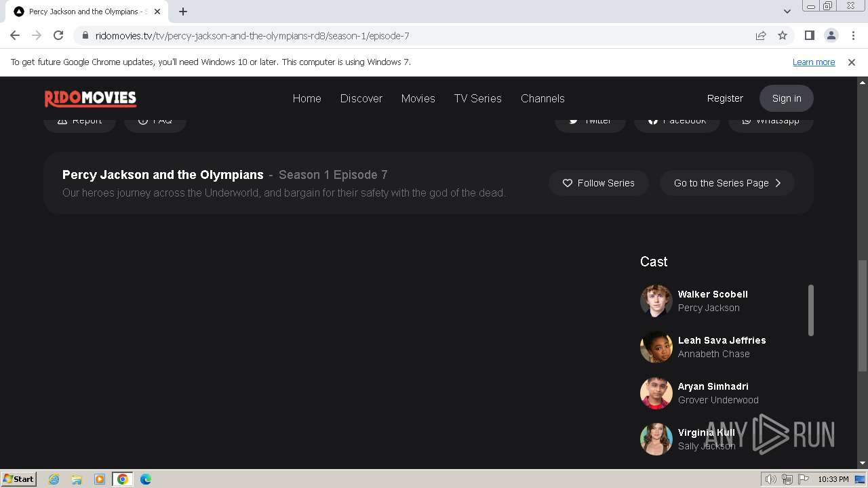Click the taskbar clock 10:33 PM
The image size is (868, 488).
pos(833,479)
